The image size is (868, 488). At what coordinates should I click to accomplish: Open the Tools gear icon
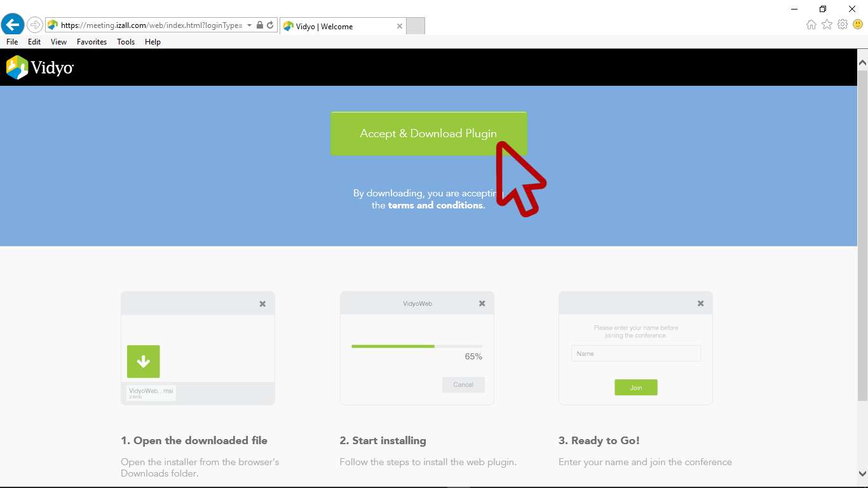coord(843,25)
